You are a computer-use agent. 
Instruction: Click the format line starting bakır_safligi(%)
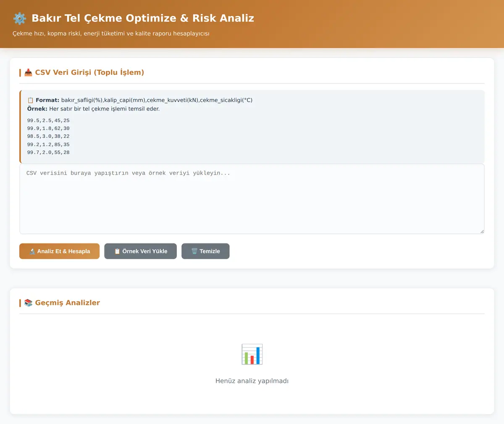click(157, 100)
